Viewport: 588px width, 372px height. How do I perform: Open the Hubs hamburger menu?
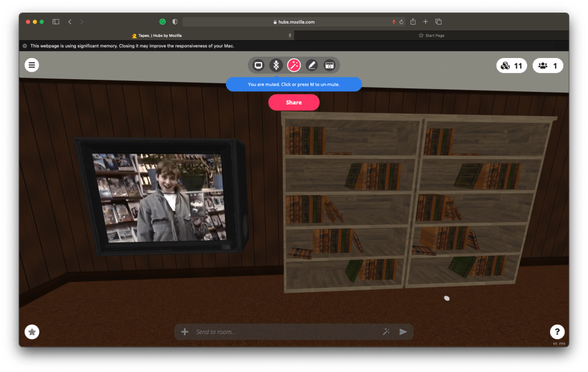32,65
